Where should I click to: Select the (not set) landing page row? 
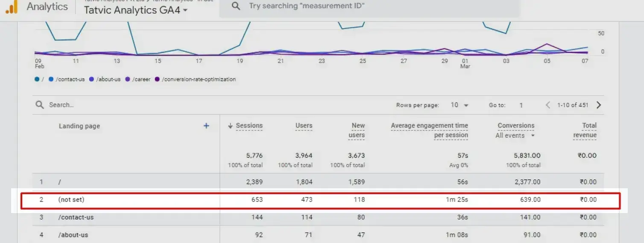[x=318, y=200]
